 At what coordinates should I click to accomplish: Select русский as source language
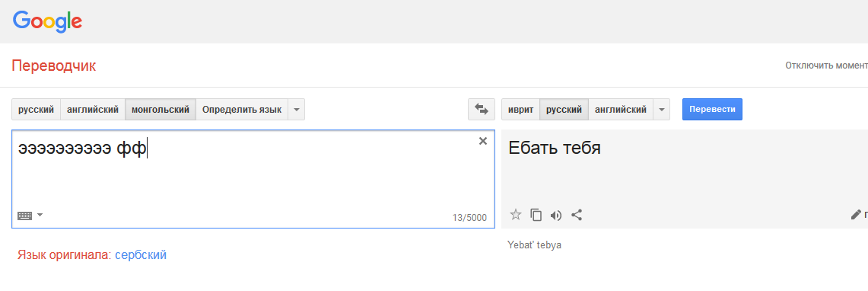pyautogui.click(x=36, y=109)
